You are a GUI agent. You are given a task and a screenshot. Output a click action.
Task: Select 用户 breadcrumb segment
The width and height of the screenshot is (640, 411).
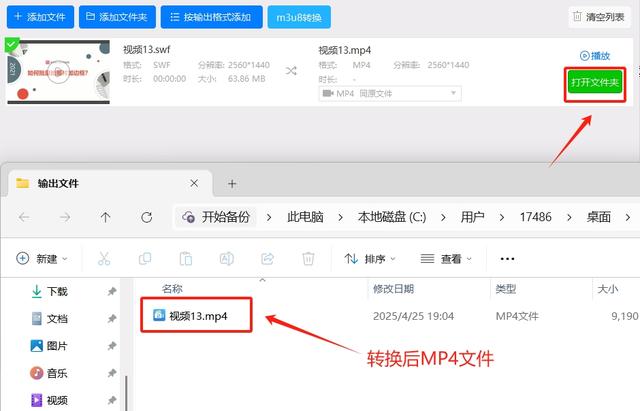coord(472,217)
